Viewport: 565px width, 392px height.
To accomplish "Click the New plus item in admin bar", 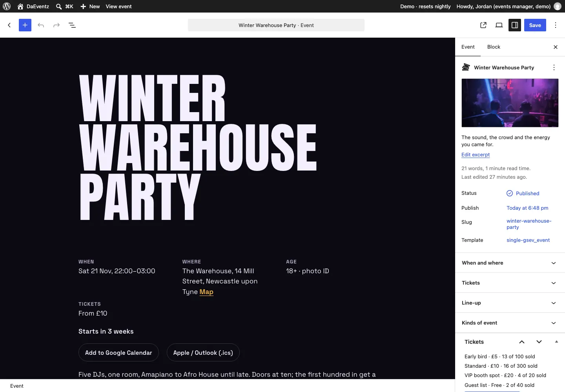I will 90,6.
